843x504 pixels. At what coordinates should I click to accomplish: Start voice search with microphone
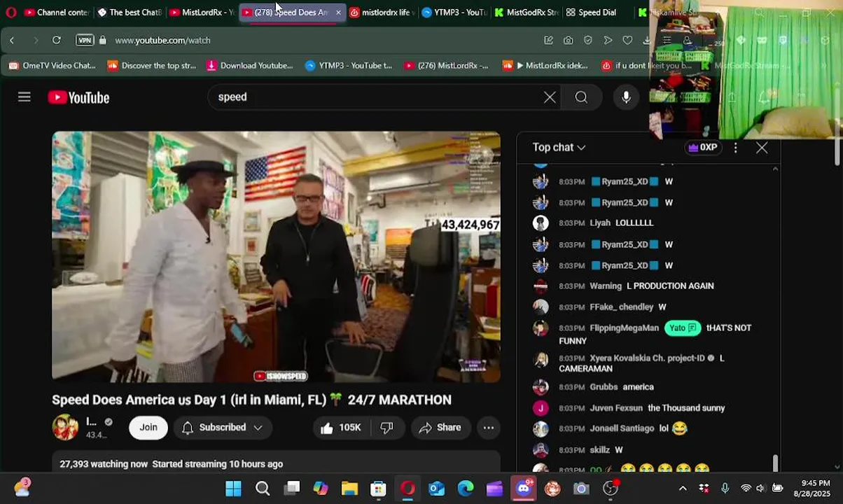coord(627,97)
